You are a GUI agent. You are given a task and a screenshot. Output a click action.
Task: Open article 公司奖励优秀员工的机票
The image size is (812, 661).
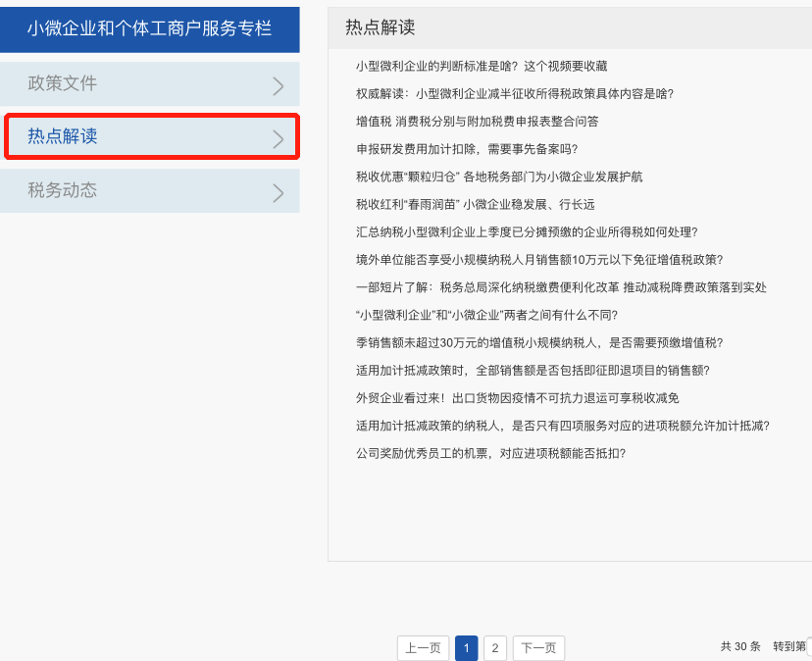point(490,453)
